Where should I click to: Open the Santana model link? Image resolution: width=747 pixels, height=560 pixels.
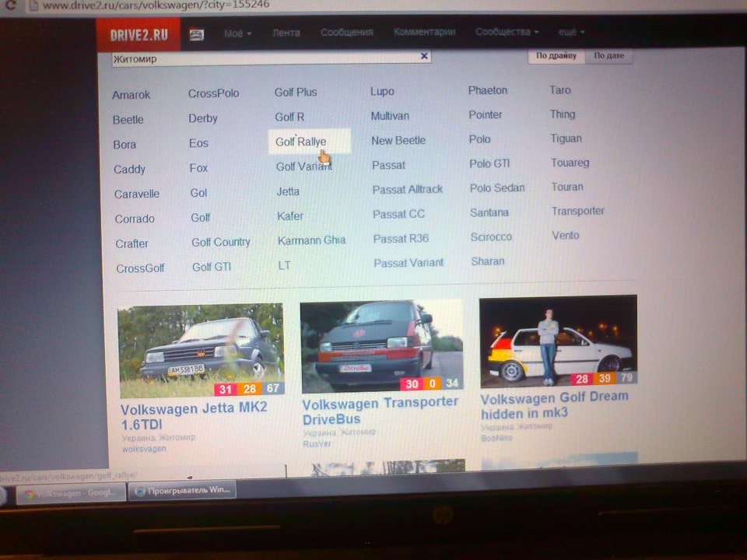tap(489, 212)
